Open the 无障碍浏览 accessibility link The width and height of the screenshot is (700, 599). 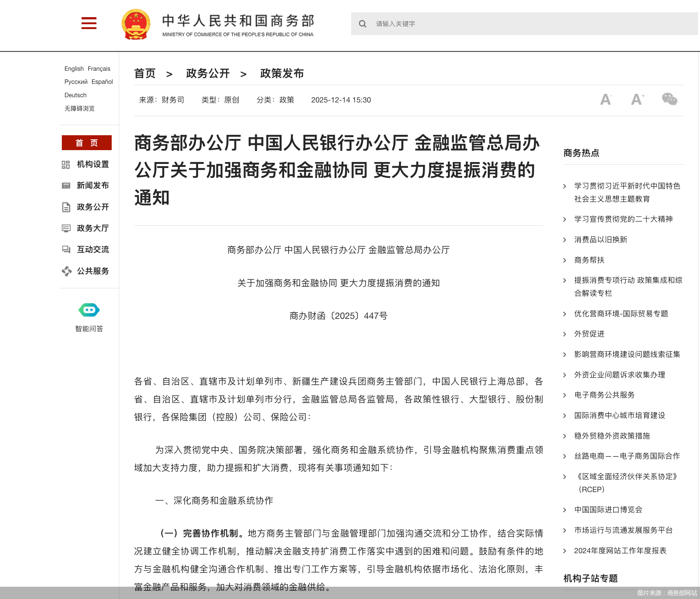(x=79, y=108)
